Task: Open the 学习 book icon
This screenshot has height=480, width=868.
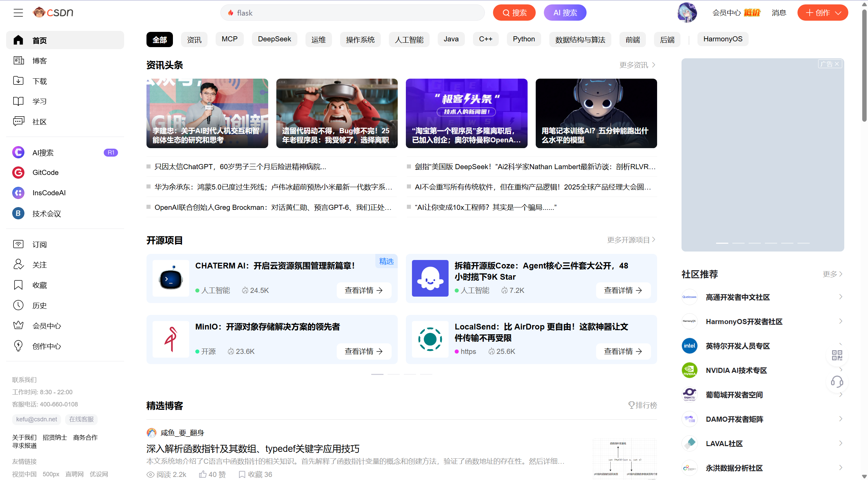Action: pos(18,101)
